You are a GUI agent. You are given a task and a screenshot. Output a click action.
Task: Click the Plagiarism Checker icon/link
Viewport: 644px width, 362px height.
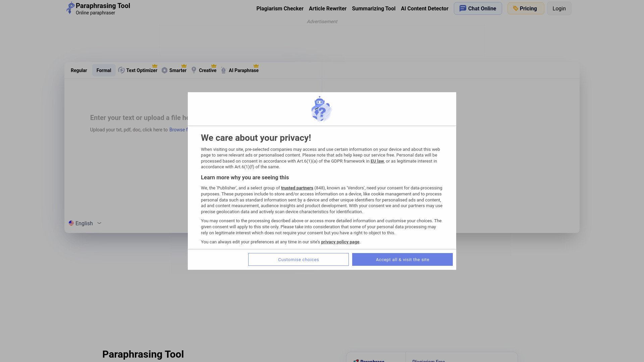coord(280,8)
